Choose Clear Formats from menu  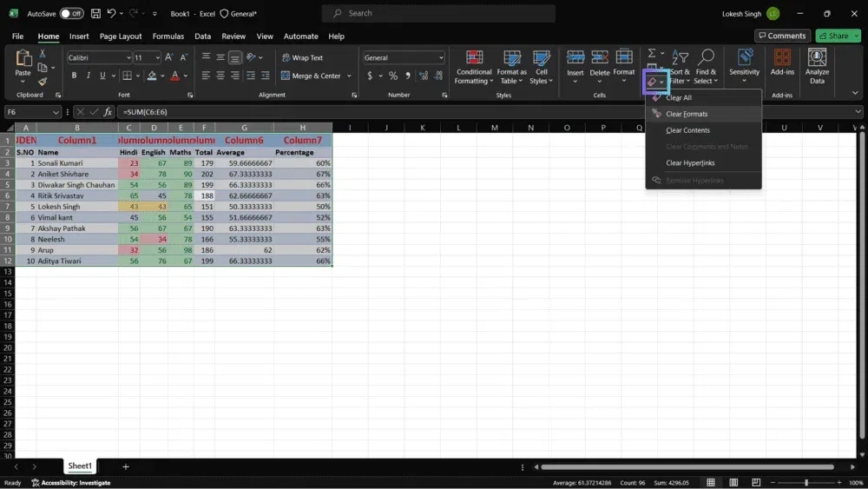703,114
